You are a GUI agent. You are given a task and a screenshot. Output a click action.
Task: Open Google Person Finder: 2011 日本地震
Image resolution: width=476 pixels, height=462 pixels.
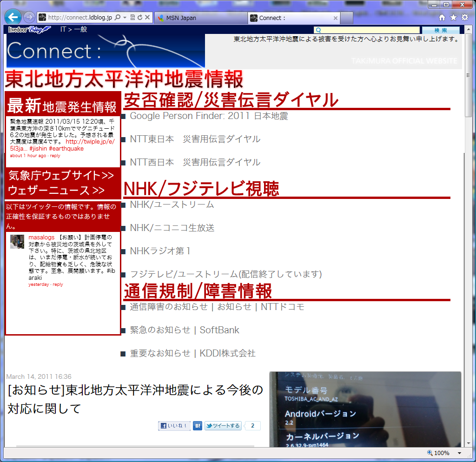pos(209,116)
